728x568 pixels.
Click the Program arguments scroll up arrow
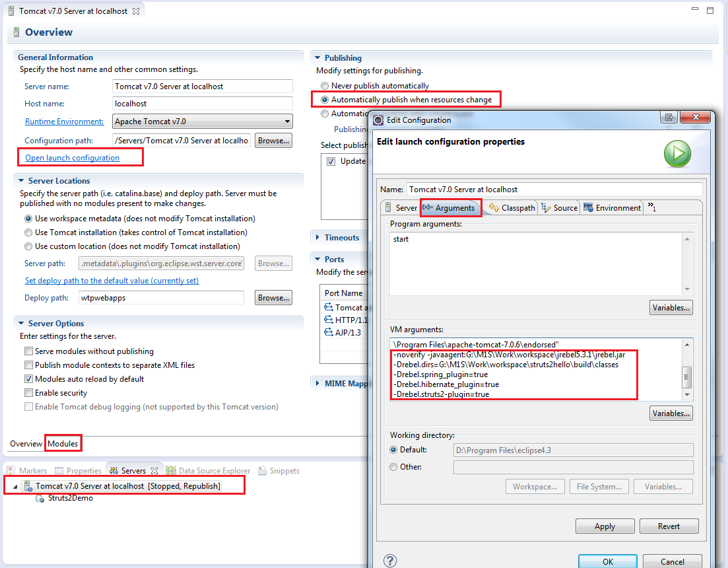[x=687, y=238]
